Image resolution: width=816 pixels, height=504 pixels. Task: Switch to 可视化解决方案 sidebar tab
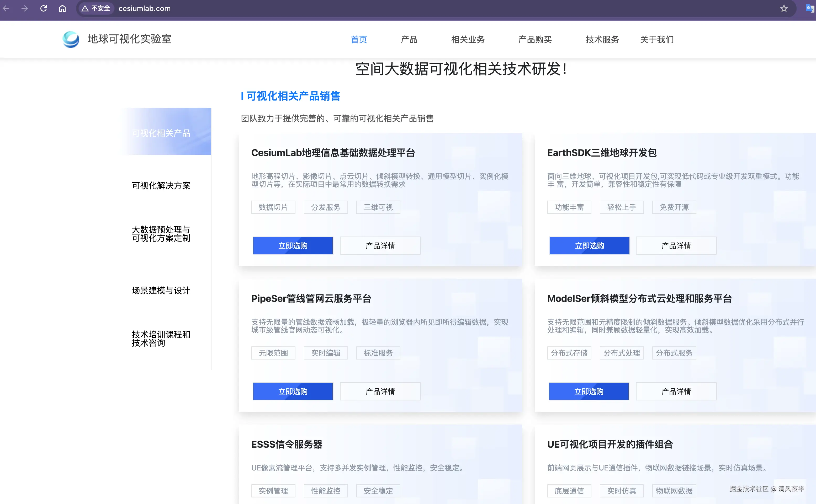coord(161,186)
